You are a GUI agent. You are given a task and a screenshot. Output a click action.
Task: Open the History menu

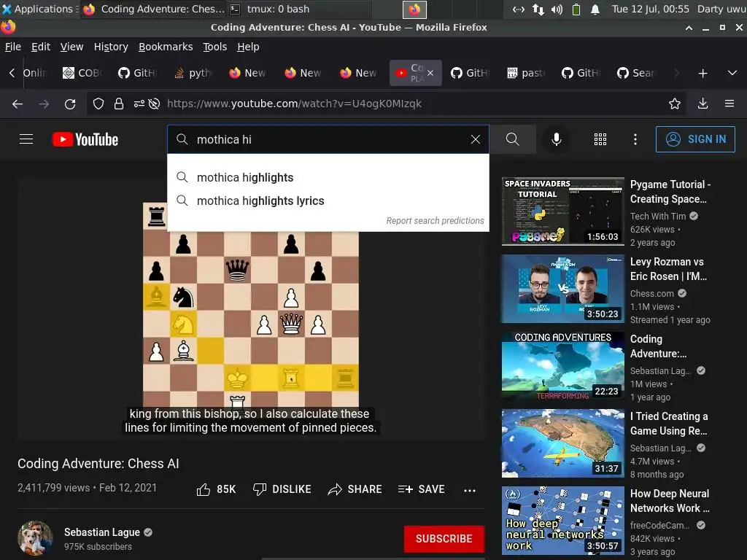click(111, 47)
